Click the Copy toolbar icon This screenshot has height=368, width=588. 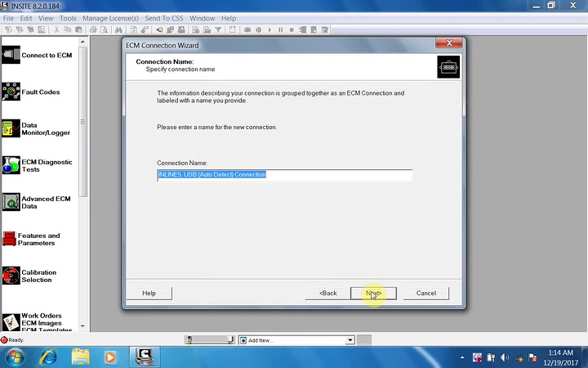click(68, 29)
